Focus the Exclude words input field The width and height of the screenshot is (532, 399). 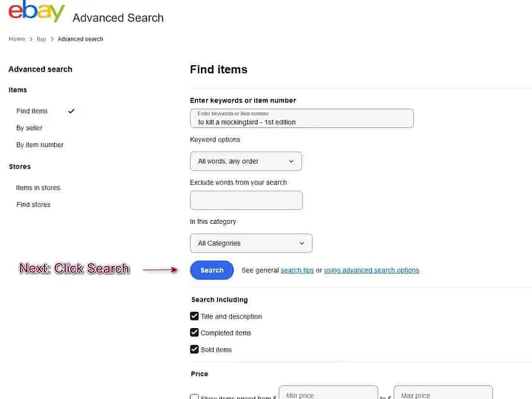pyautogui.click(x=246, y=200)
